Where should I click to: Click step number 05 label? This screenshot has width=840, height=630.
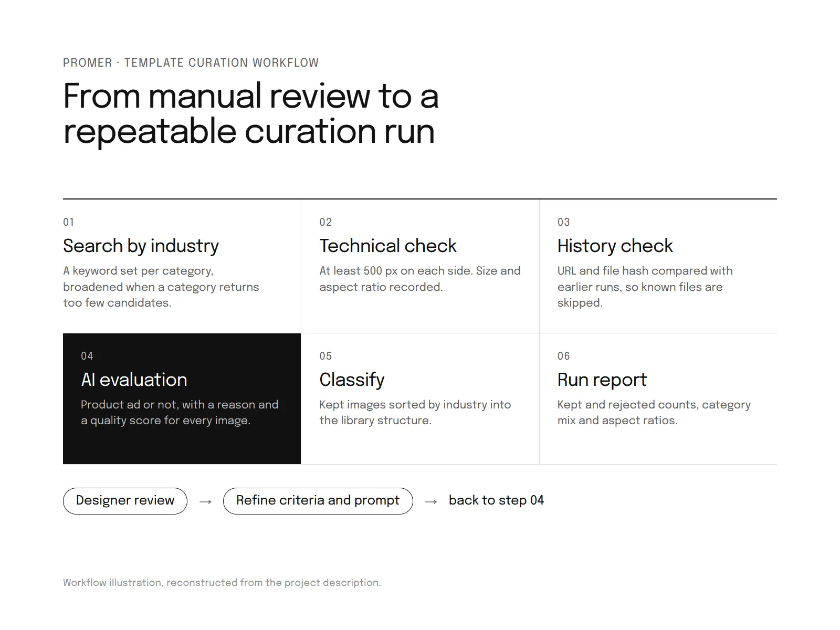[325, 356]
